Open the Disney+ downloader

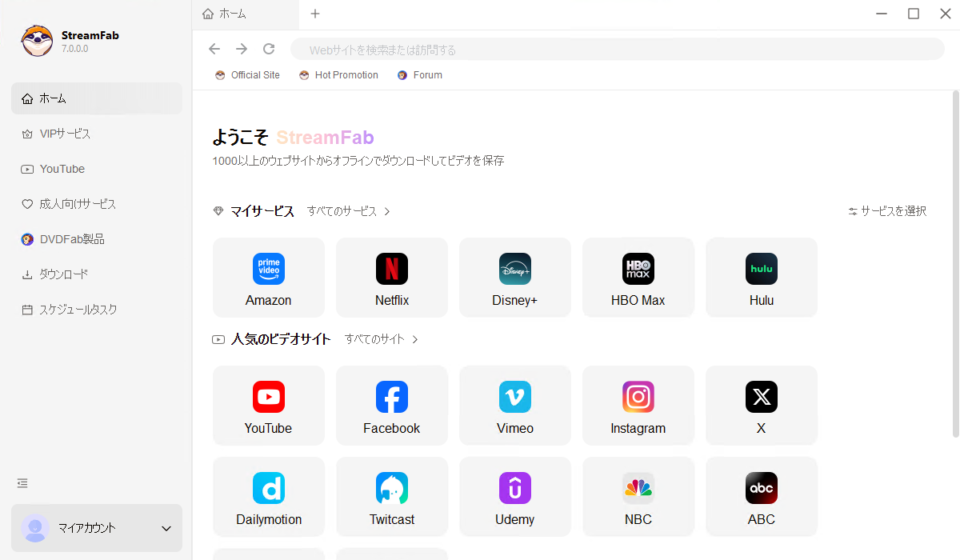pyautogui.click(x=514, y=277)
